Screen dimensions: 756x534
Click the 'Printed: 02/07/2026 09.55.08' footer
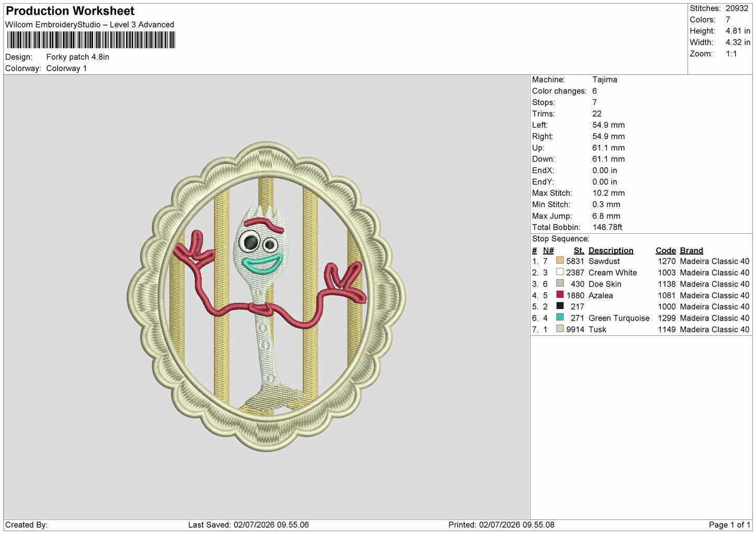(501, 525)
